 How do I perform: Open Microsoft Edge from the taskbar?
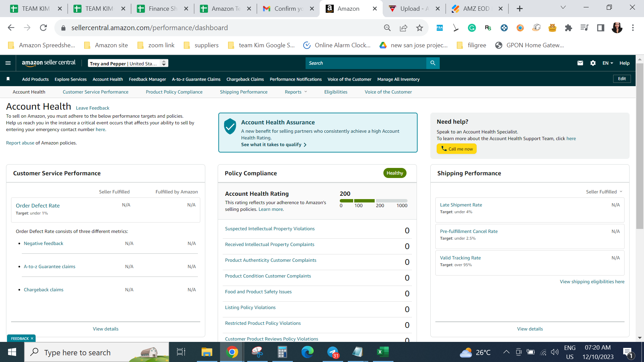point(307,352)
